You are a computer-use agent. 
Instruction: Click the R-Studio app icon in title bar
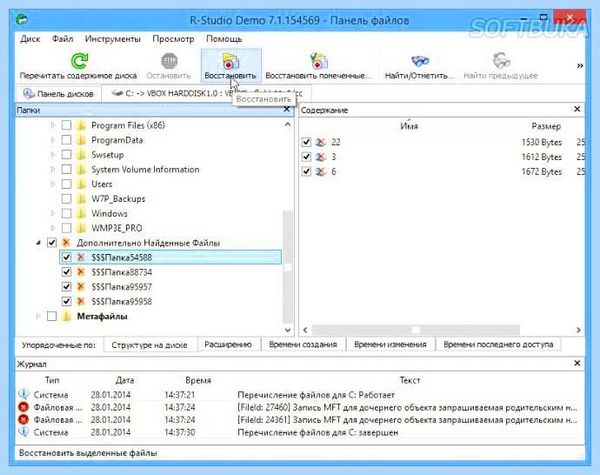click(22, 19)
